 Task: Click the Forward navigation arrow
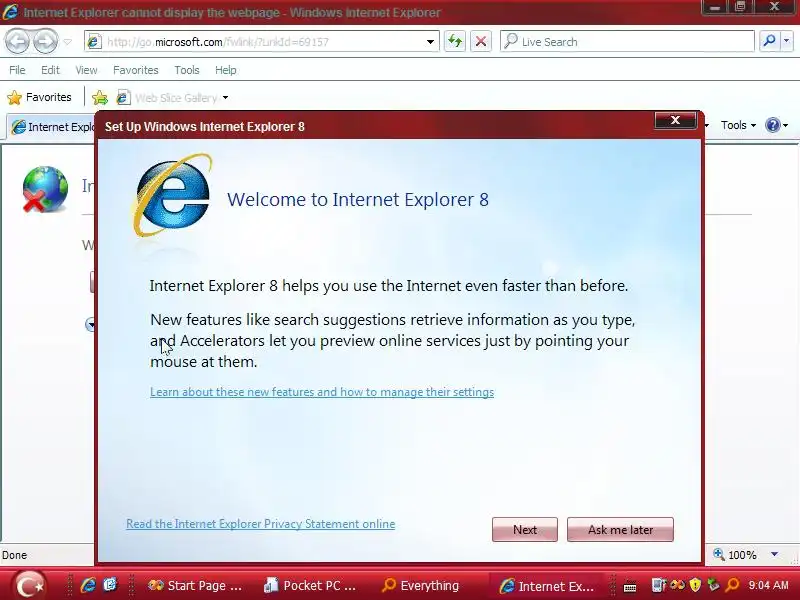click(46, 41)
